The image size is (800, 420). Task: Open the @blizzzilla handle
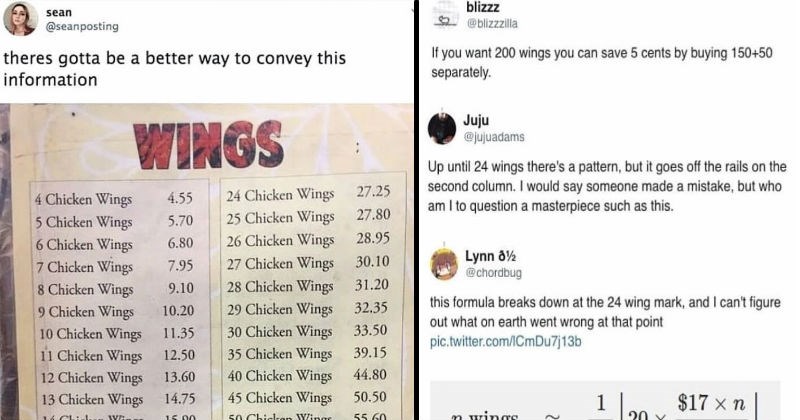pyautogui.click(x=492, y=23)
